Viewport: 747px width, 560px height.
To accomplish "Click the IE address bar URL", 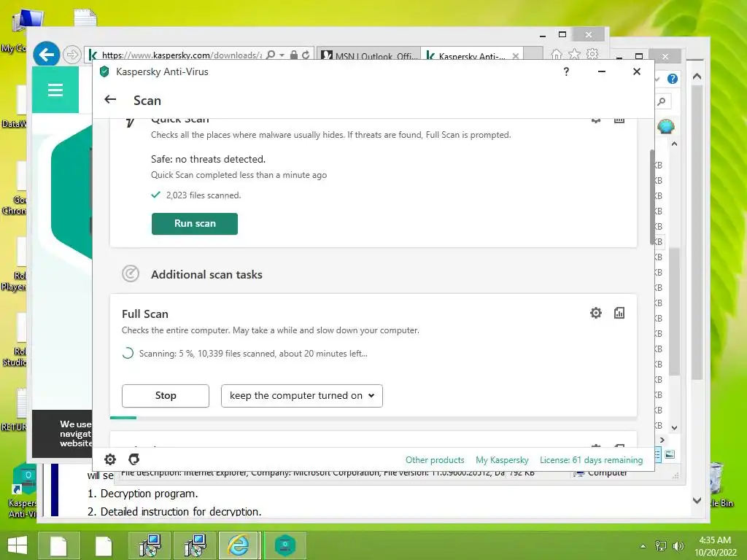I will [182, 55].
